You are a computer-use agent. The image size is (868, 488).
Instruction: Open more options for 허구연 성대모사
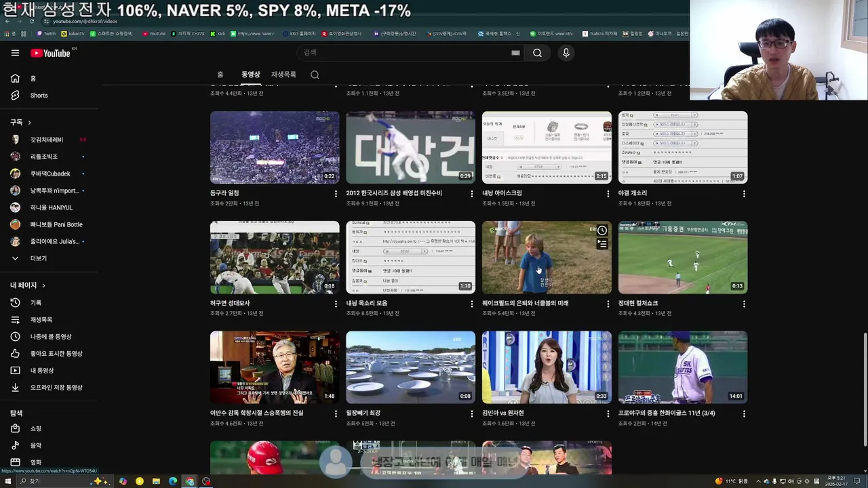pyautogui.click(x=336, y=304)
